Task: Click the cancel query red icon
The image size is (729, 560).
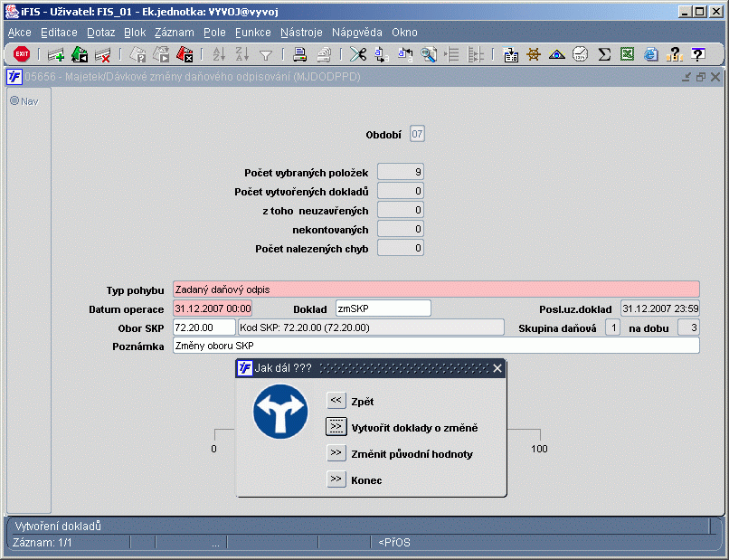Action: pos(185,55)
